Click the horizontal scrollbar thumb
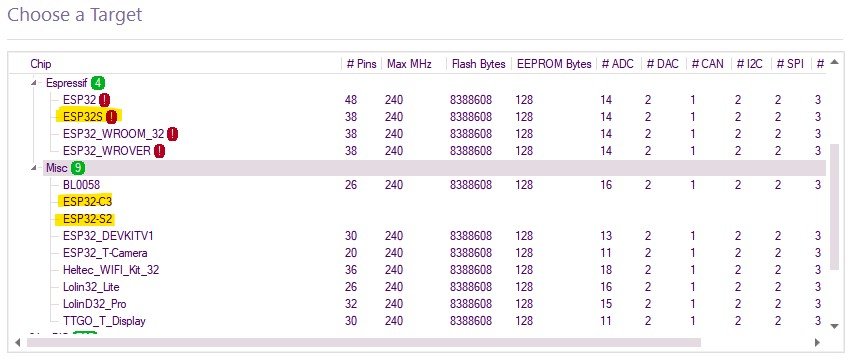 point(363,342)
